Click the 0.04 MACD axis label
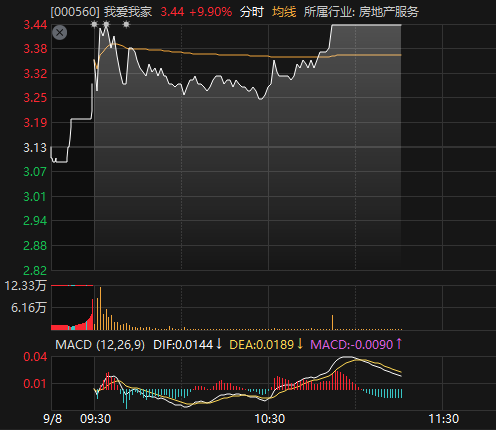This screenshot has width=496, height=430. (35, 357)
